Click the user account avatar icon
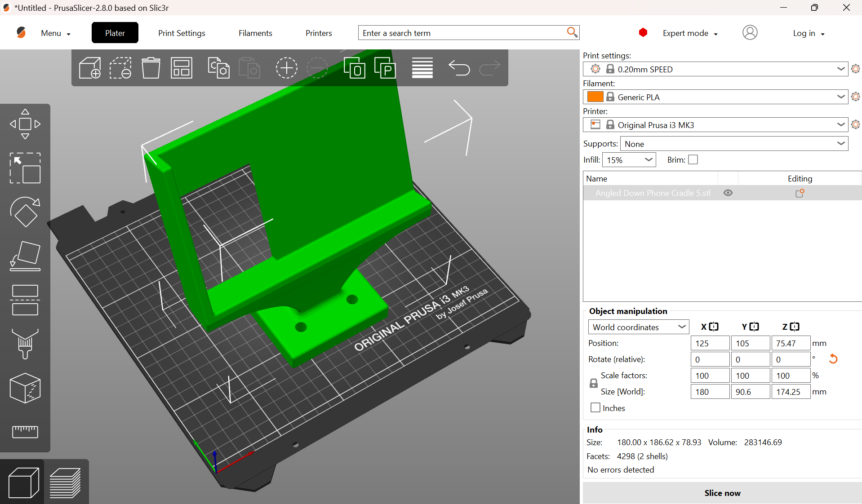 pos(750,33)
